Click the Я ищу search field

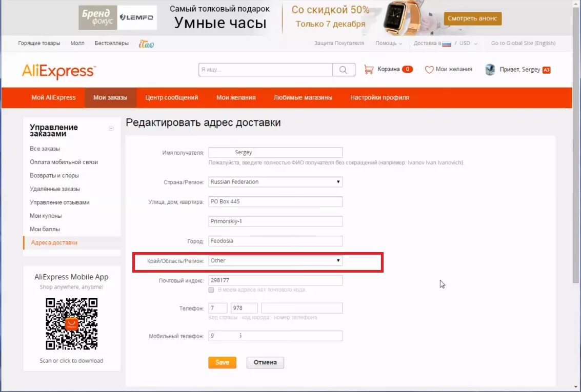(265, 70)
